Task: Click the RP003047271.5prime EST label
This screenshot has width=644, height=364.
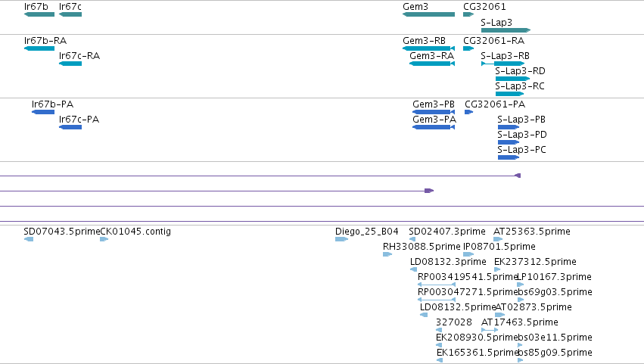Action: pos(468,293)
